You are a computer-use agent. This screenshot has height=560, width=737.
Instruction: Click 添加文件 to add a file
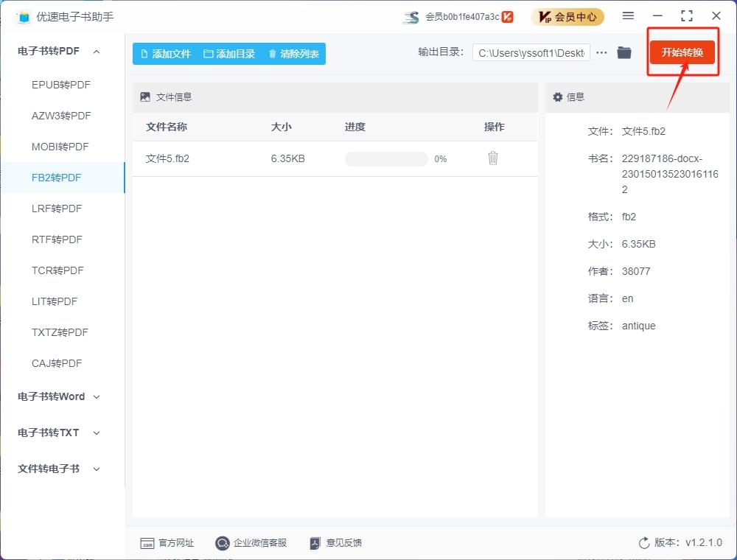(x=166, y=54)
